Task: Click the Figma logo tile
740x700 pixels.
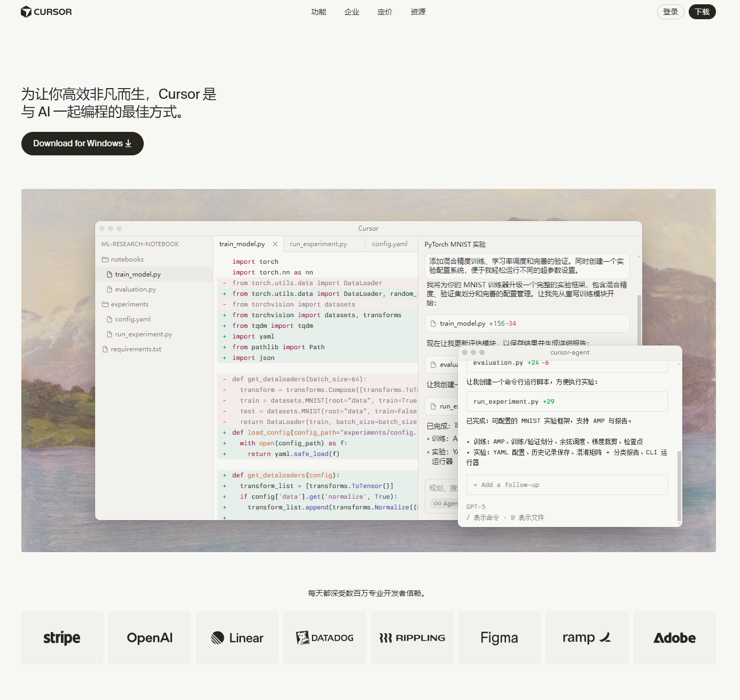Action: pyautogui.click(x=499, y=638)
